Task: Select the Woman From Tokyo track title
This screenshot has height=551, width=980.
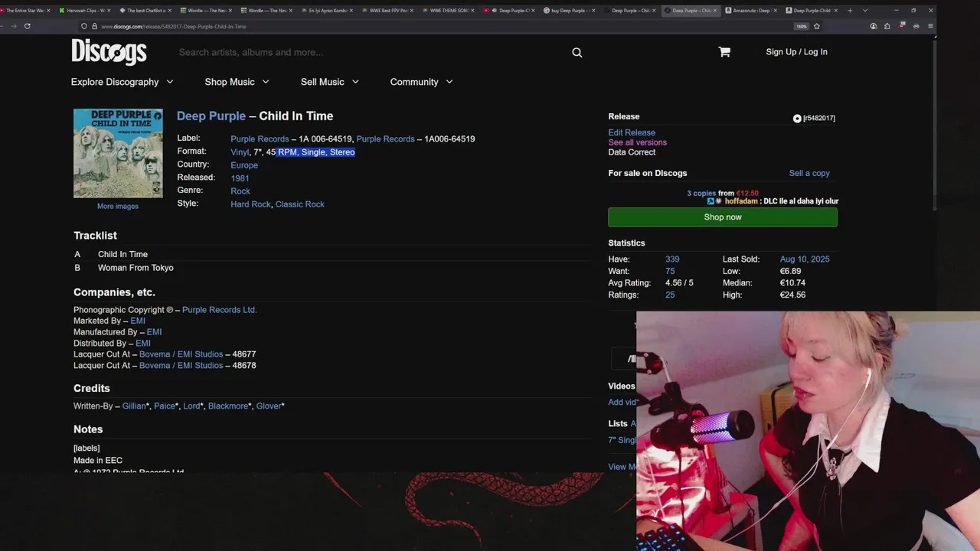Action: (136, 268)
